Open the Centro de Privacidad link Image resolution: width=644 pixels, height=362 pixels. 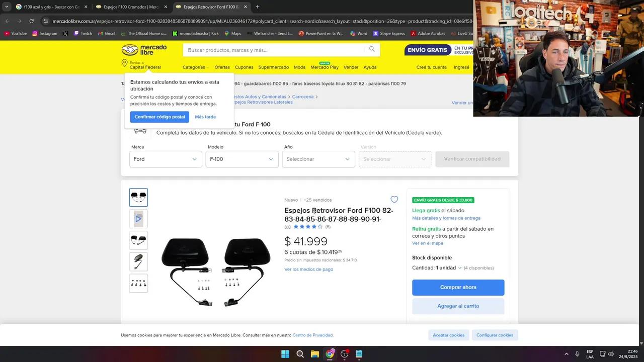point(312,335)
